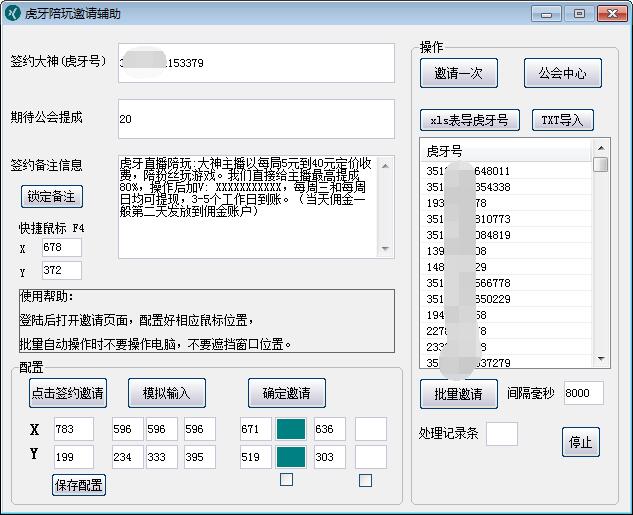
Task: Click the app icon in title bar
Action: (12, 13)
